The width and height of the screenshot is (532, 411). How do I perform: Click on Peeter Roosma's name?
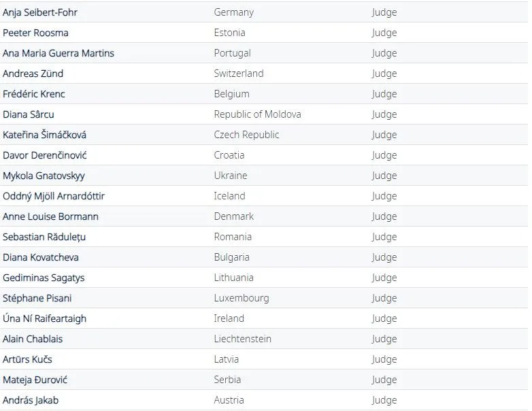click(35, 33)
